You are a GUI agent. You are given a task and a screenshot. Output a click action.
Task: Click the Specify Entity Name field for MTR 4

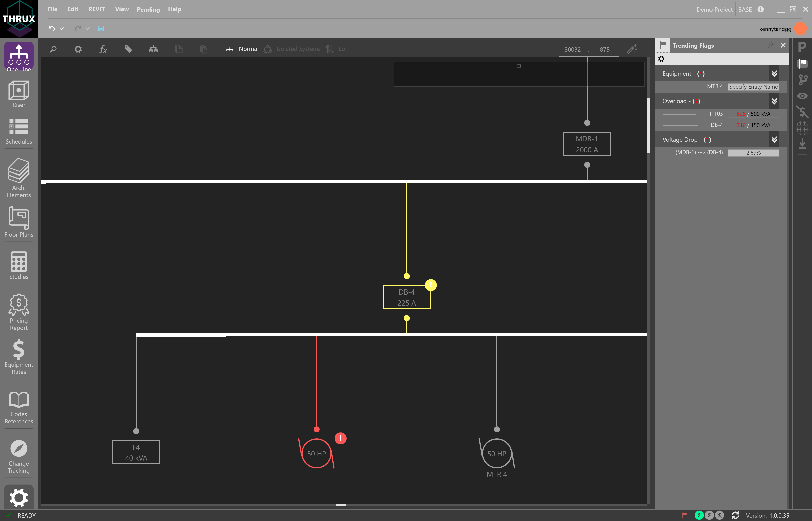pyautogui.click(x=753, y=87)
